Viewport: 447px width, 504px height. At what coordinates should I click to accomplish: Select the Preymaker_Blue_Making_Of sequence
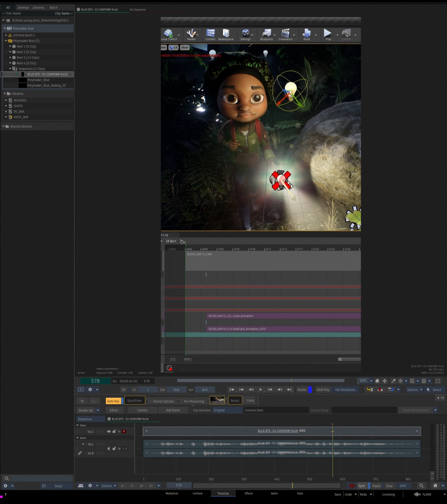[x=46, y=86]
